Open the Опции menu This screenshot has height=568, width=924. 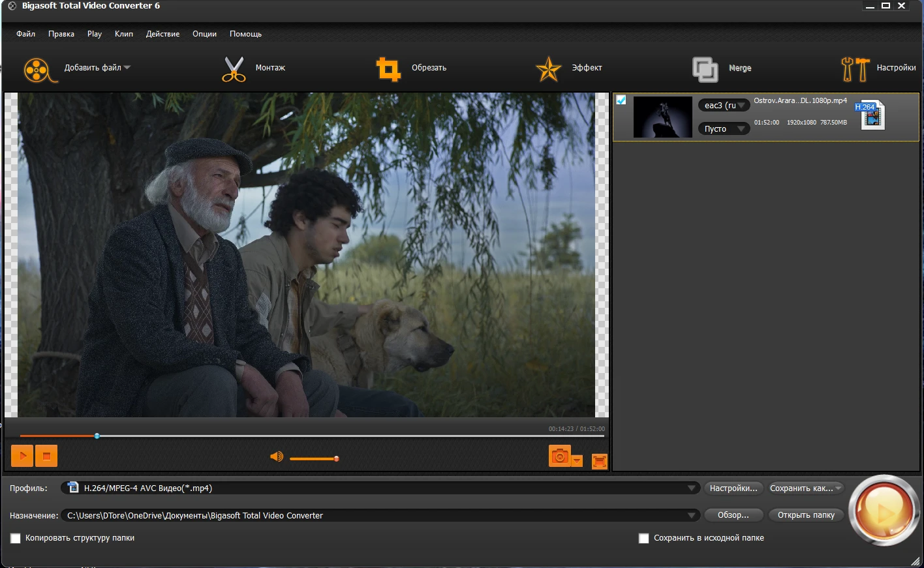coord(204,34)
